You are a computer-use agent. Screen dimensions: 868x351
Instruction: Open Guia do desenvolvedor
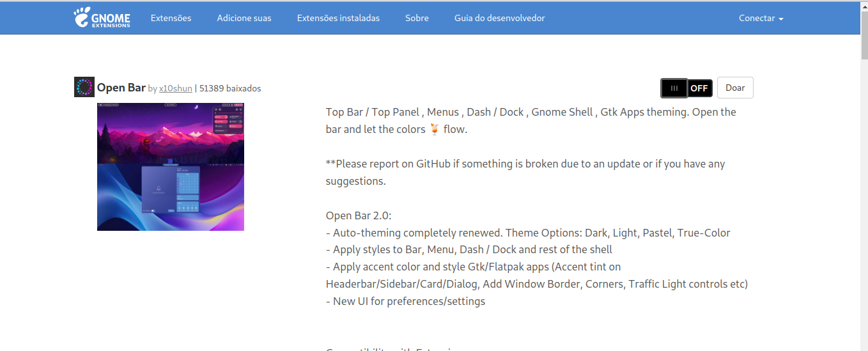pos(499,18)
